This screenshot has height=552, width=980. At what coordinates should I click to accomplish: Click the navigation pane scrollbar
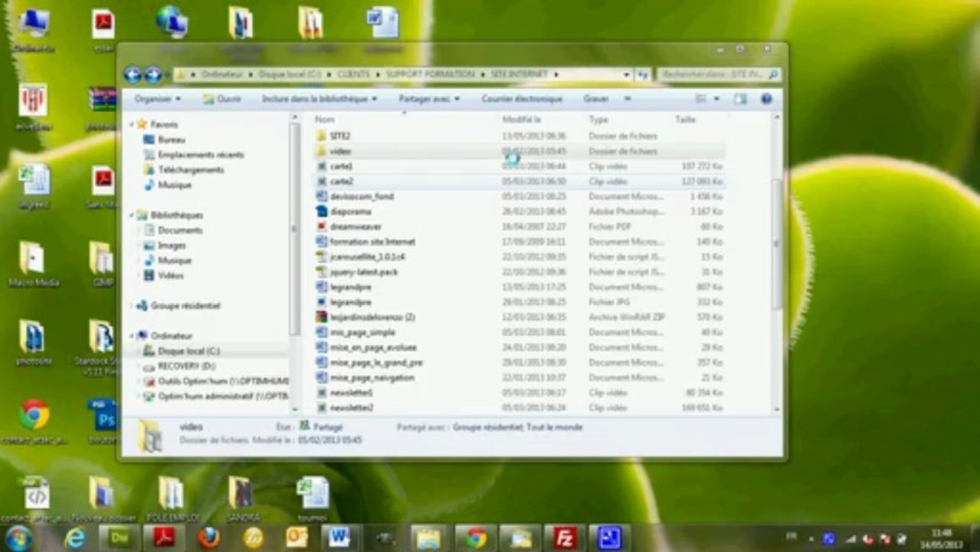click(x=294, y=230)
